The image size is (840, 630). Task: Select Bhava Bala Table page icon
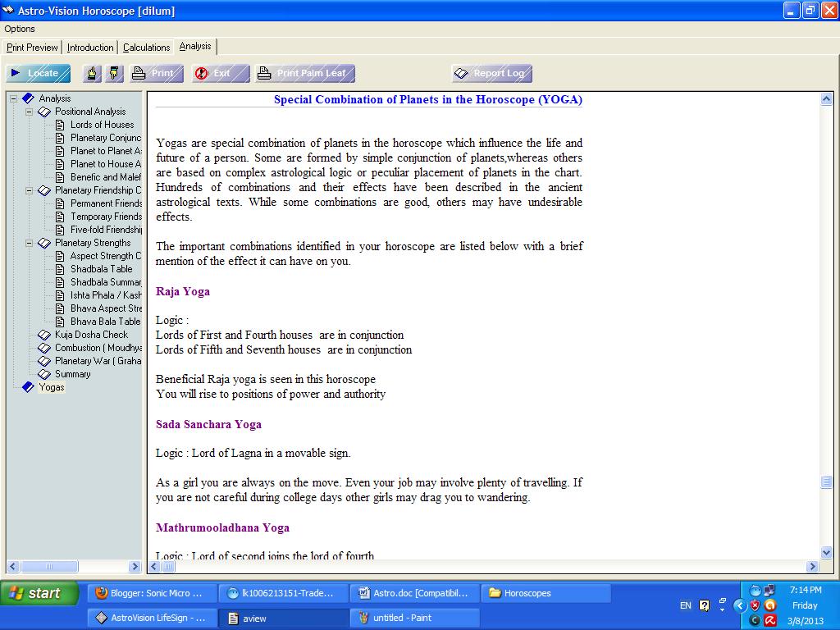[60, 322]
